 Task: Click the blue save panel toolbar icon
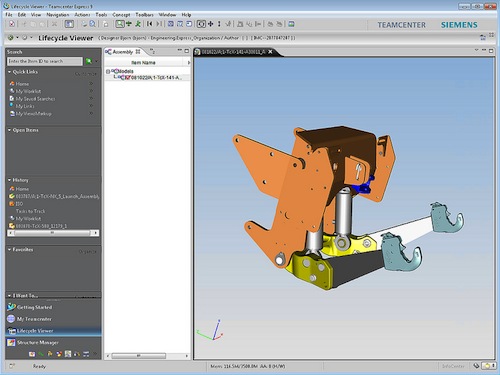(69, 24)
